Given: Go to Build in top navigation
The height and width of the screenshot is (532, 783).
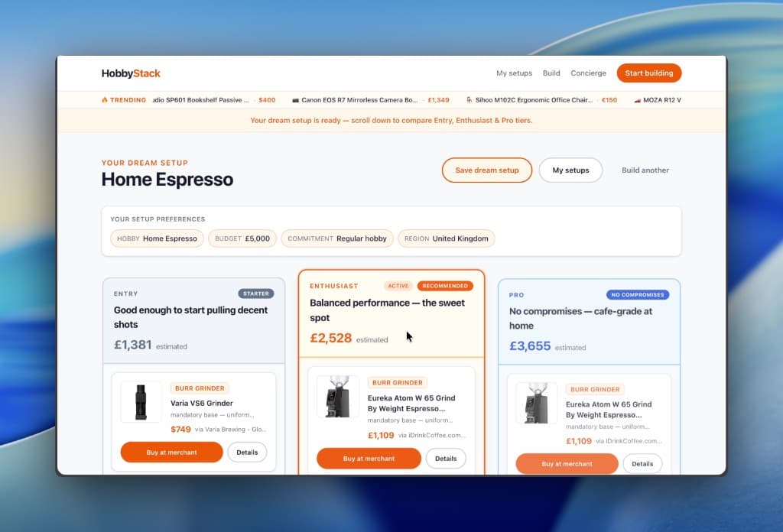Looking at the screenshot, I should tap(551, 73).
